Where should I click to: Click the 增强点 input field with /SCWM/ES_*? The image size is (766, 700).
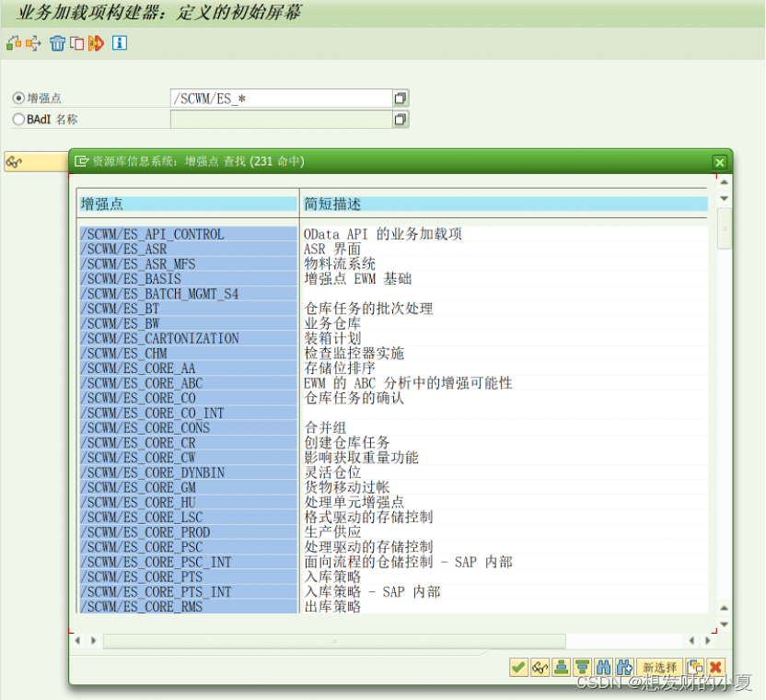point(282,99)
